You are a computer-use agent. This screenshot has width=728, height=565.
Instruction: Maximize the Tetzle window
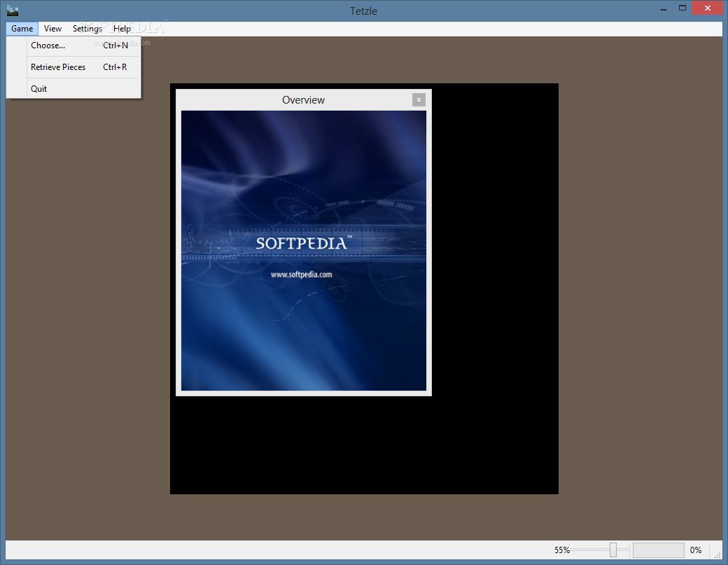682,8
